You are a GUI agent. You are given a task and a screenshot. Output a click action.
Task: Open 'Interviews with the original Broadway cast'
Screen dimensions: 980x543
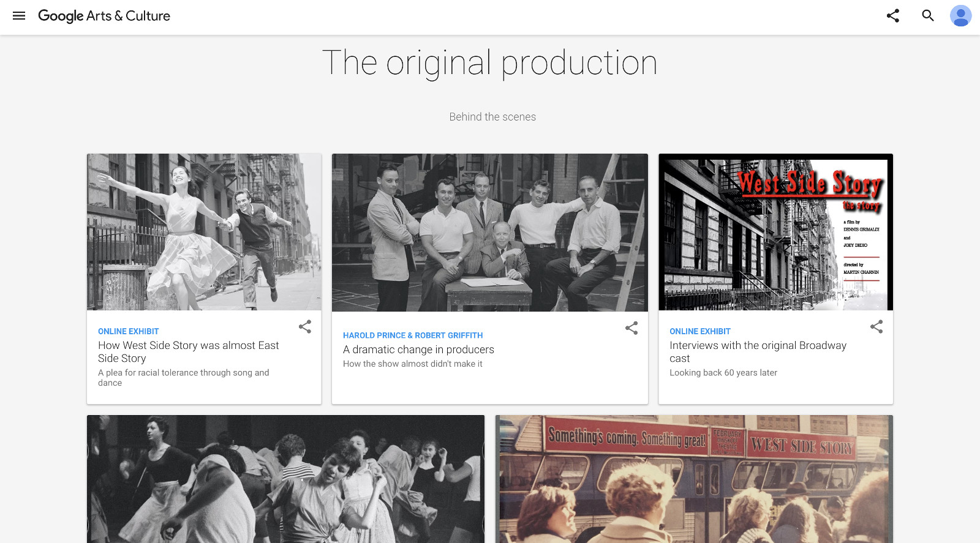point(758,352)
